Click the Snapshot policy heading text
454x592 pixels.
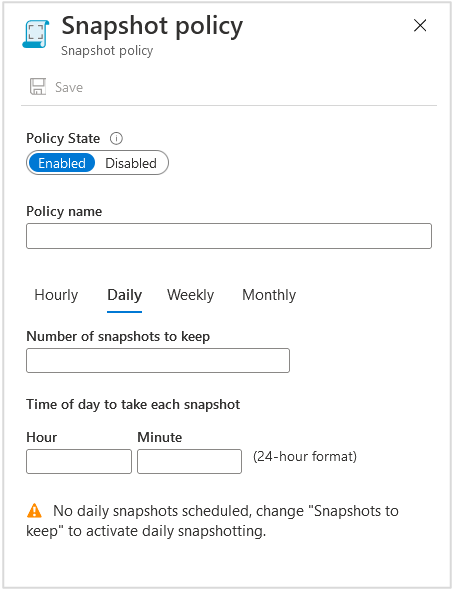(152, 26)
